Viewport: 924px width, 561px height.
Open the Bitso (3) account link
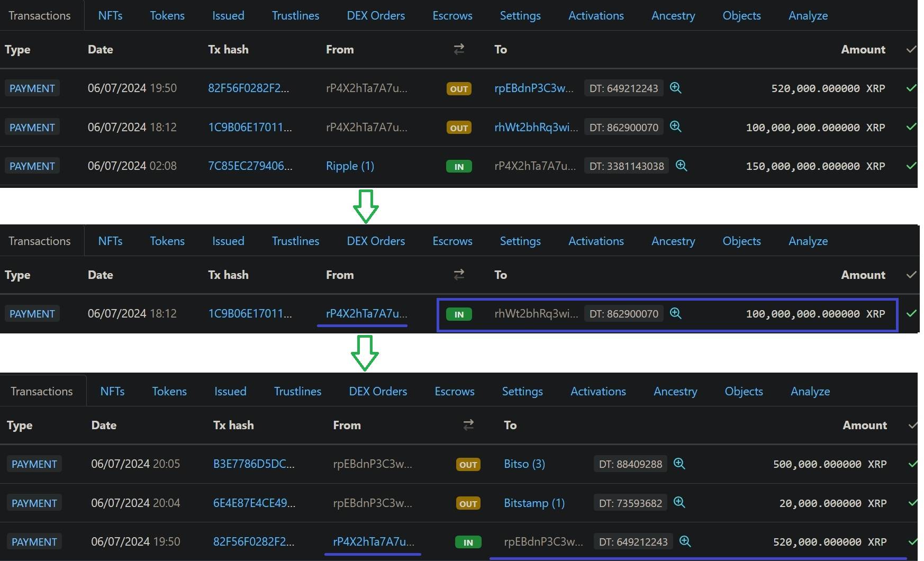(x=523, y=464)
